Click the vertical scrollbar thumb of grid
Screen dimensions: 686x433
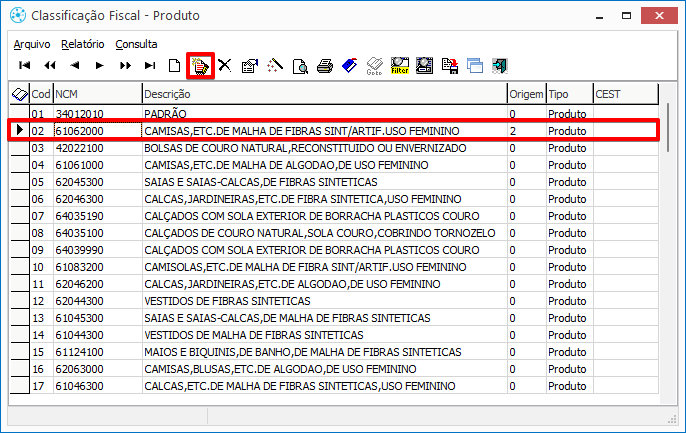[668, 127]
